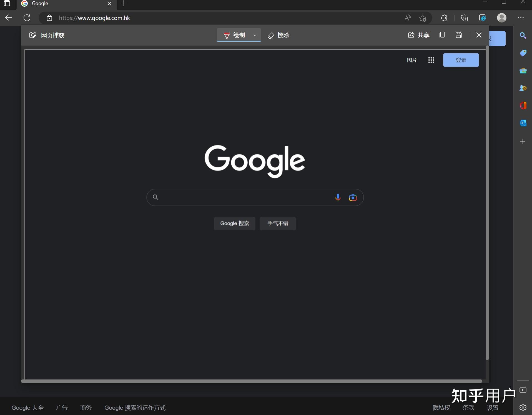The width and height of the screenshot is (532, 415).
Task: Open sidebar Shopping tag icon
Action: [523, 53]
